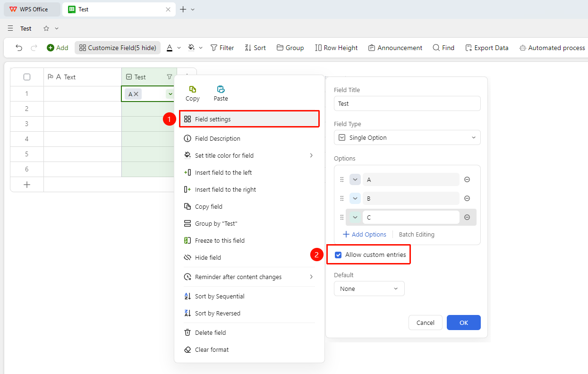Open the Default value dropdown
Viewport: 588px width, 374px height.
point(369,289)
